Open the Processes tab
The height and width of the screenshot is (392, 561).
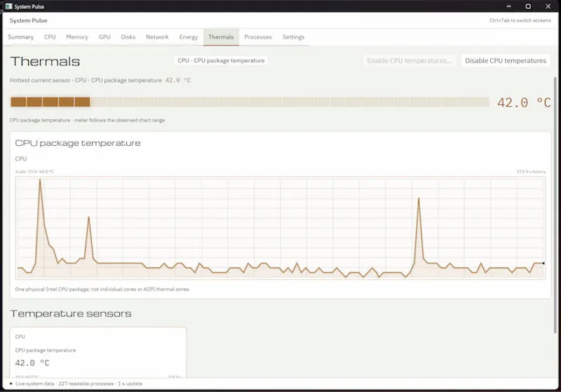pyautogui.click(x=258, y=37)
